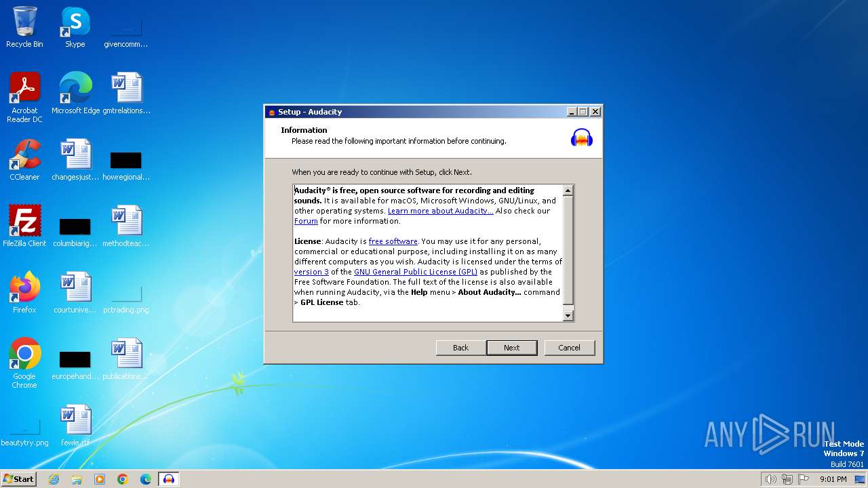Click the clock showing 9:01 PM
Image resolution: width=868 pixels, height=488 pixels.
(x=833, y=479)
